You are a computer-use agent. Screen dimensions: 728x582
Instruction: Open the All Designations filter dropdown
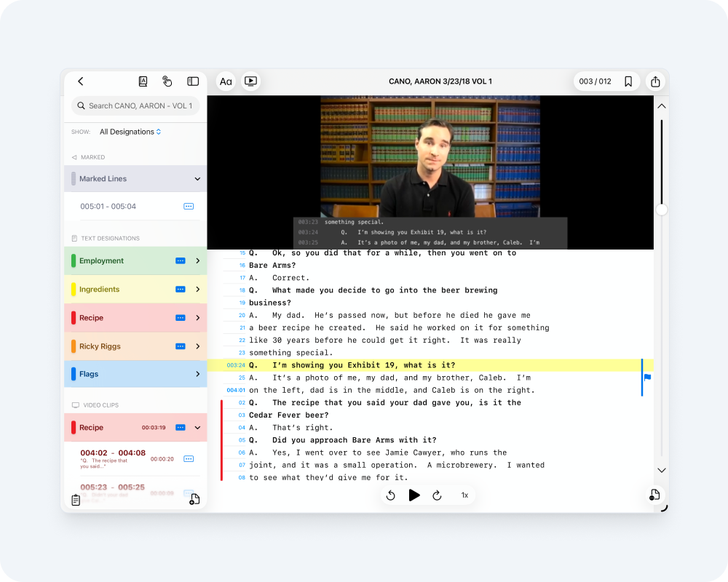coord(130,132)
